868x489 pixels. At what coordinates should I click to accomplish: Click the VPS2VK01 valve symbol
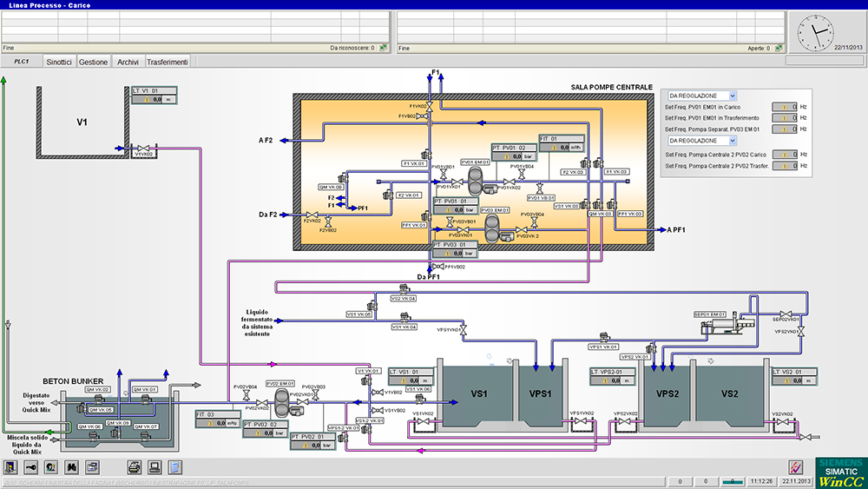click(x=801, y=332)
